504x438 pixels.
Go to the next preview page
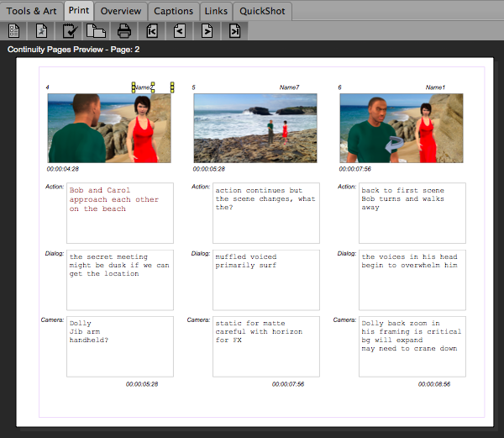[207, 31]
